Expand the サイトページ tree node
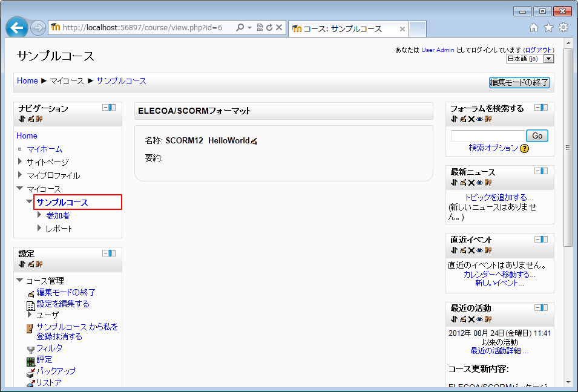Image resolution: width=578 pixels, height=392 pixels. [x=20, y=162]
